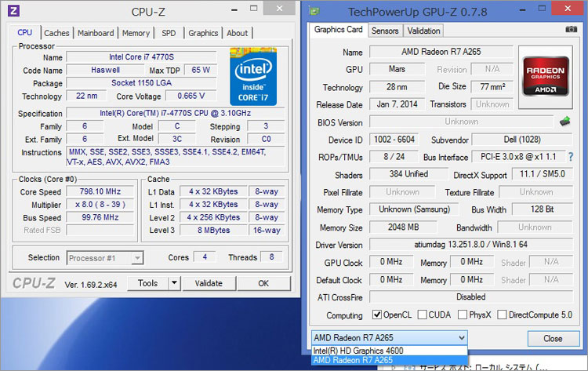Click the CPU-Z app icon in title bar
Image resolution: width=588 pixels, height=371 pixels.
14,10
